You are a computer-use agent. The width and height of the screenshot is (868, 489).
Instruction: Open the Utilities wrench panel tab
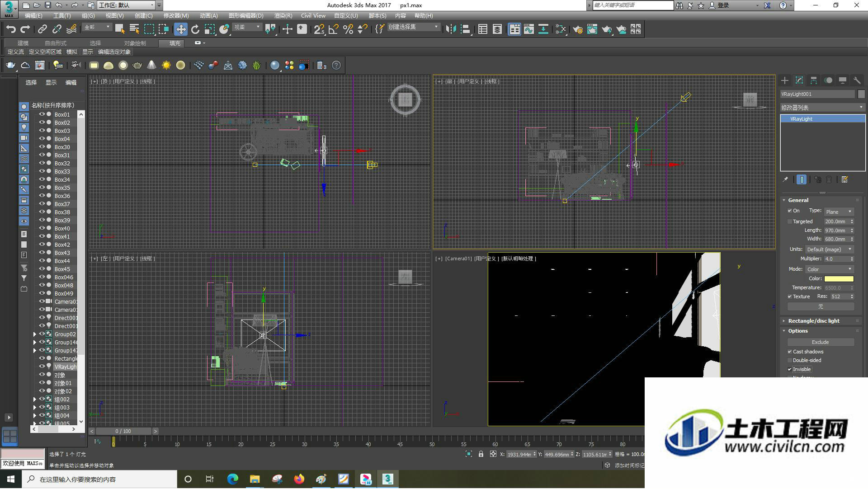point(857,80)
